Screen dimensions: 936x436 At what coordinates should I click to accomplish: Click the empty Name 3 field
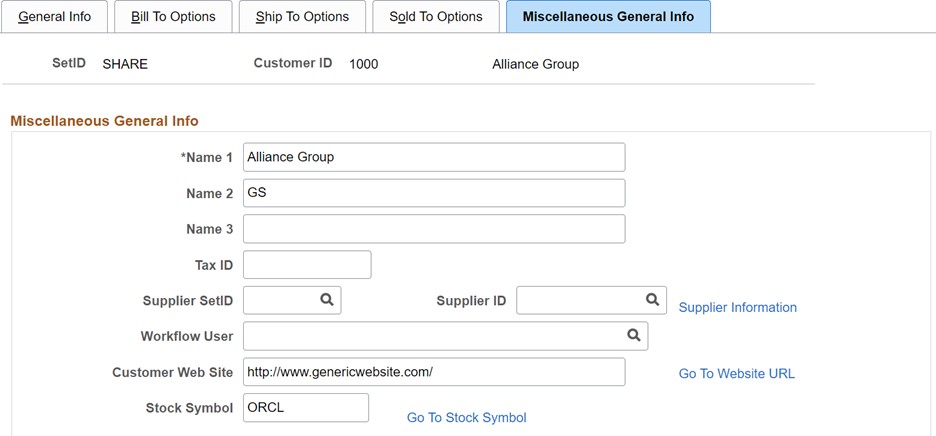(434, 229)
